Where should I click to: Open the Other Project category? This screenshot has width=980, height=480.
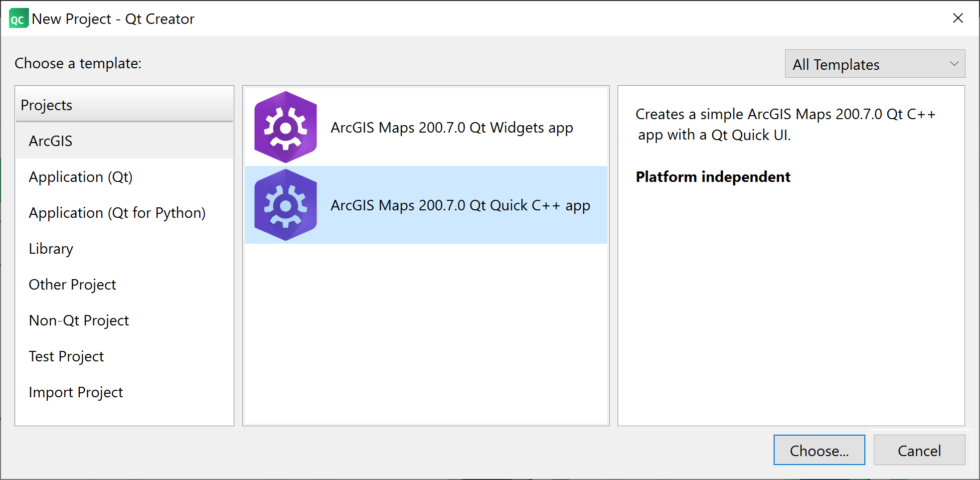click(72, 285)
